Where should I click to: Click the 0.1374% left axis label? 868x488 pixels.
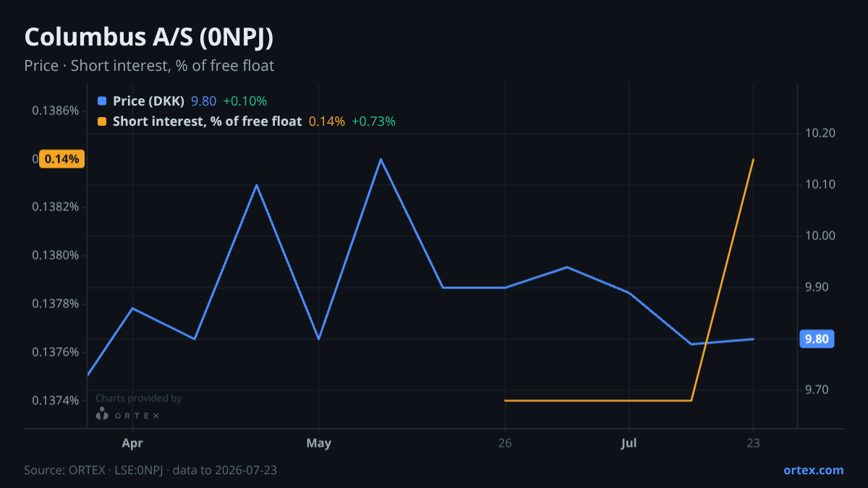click(x=55, y=401)
